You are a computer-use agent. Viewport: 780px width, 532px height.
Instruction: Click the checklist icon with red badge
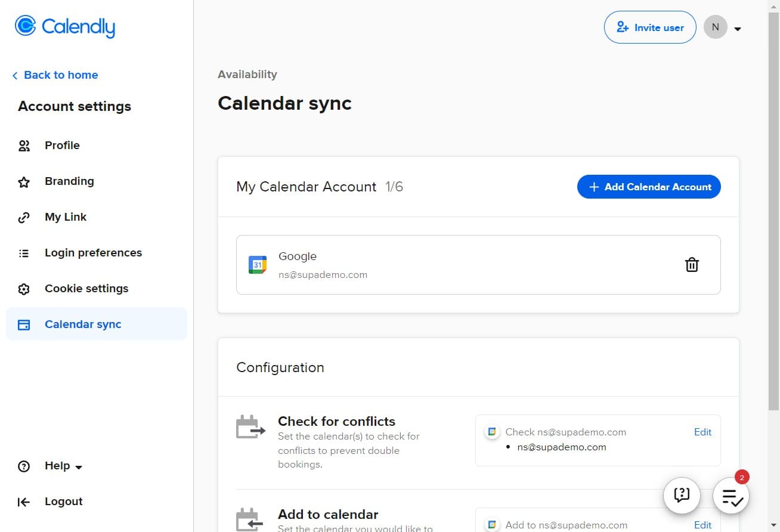click(731, 496)
